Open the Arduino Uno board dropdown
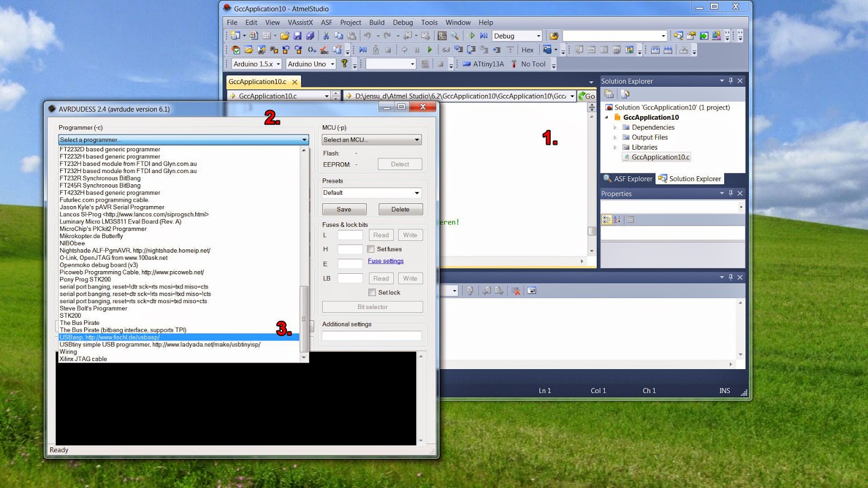Viewport: 868px width, 488px height. pos(311,64)
